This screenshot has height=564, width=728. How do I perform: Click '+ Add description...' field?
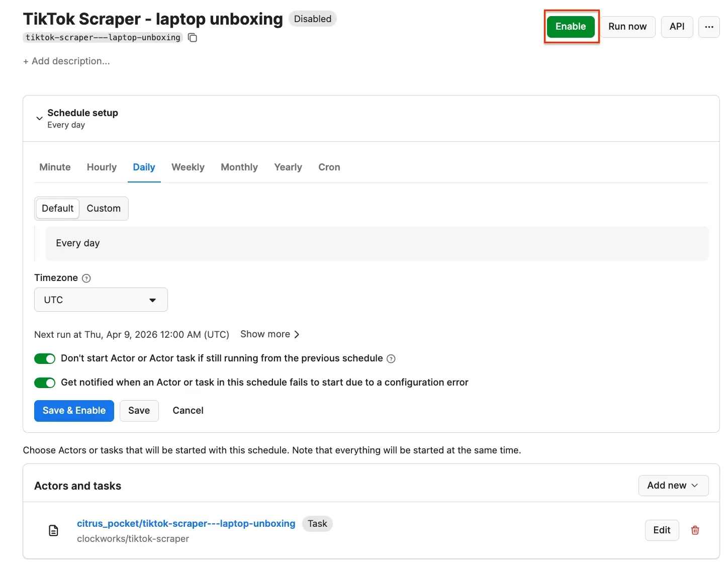tap(66, 61)
